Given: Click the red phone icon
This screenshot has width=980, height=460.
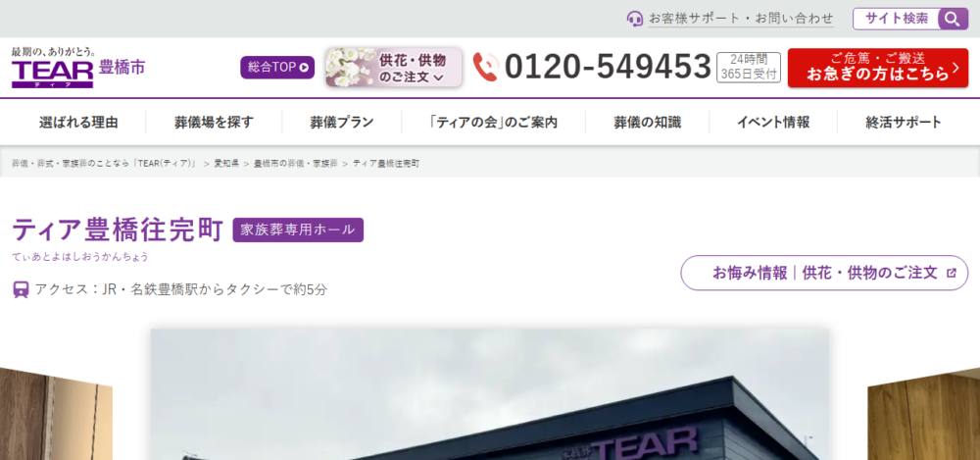Looking at the screenshot, I should pyautogui.click(x=486, y=67).
